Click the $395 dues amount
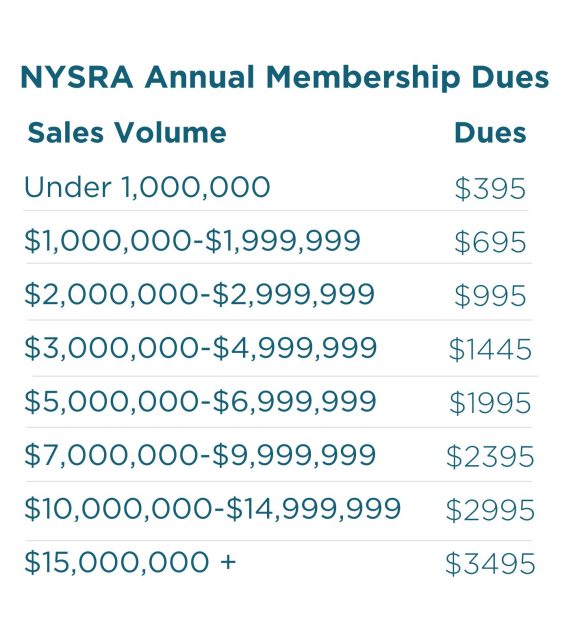The height and width of the screenshot is (640, 569). [x=490, y=188]
